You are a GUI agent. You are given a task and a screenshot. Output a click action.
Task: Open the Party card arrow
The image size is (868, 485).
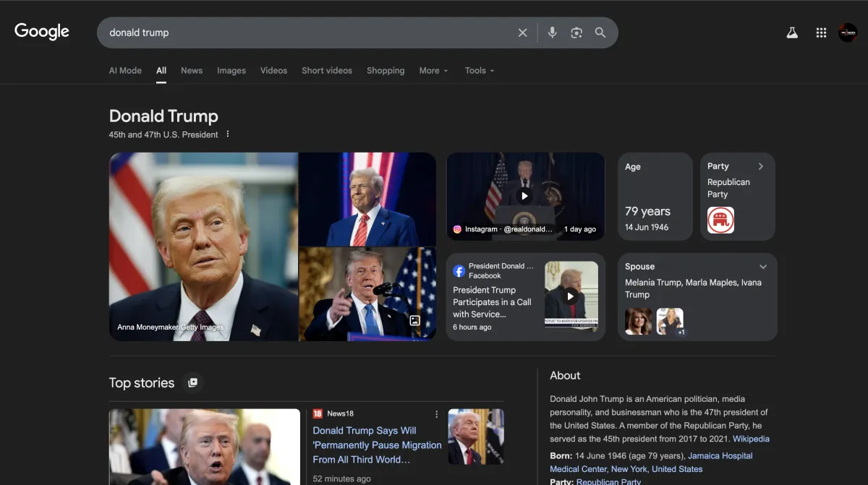pyautogui.click(x=760, y=166)
